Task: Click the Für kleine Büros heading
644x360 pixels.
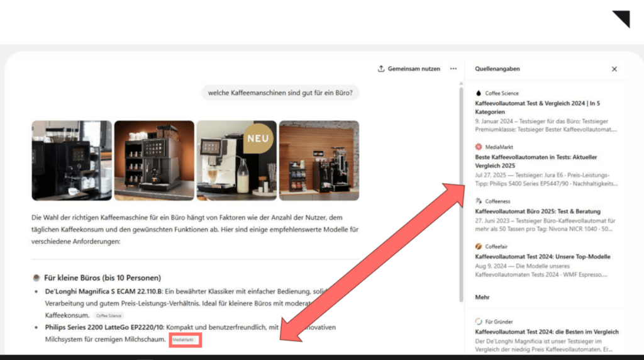Action: 103,278
